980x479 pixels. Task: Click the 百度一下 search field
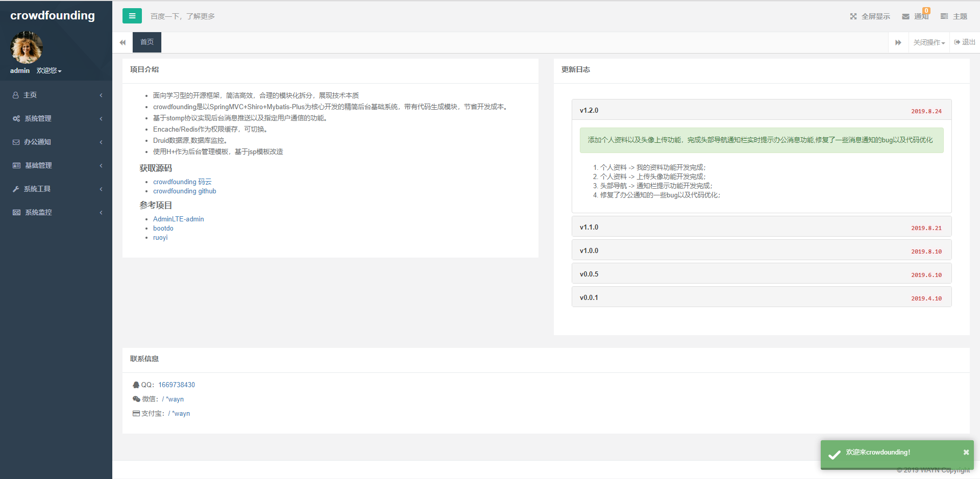tap(183, 16)
